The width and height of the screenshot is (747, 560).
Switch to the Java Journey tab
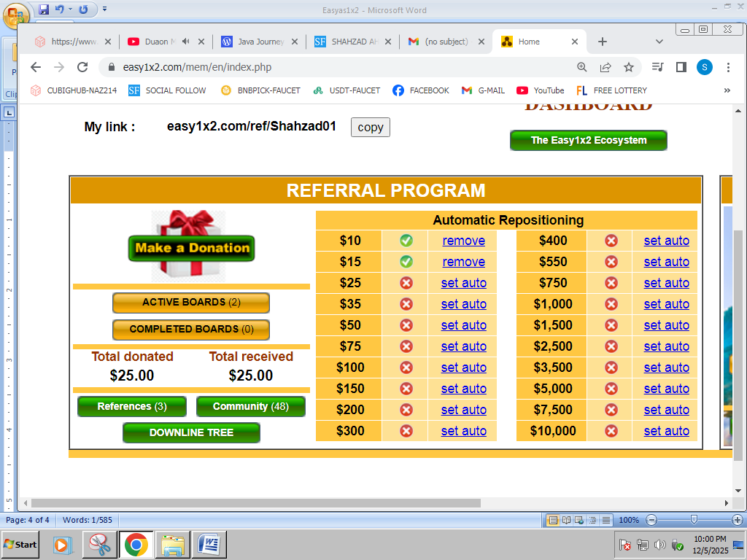click(259, 42)
